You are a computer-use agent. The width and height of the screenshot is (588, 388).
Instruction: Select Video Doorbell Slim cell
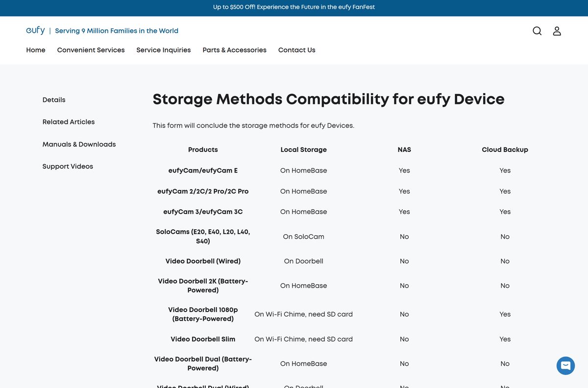pyautogui.click(x=203, y=339)
